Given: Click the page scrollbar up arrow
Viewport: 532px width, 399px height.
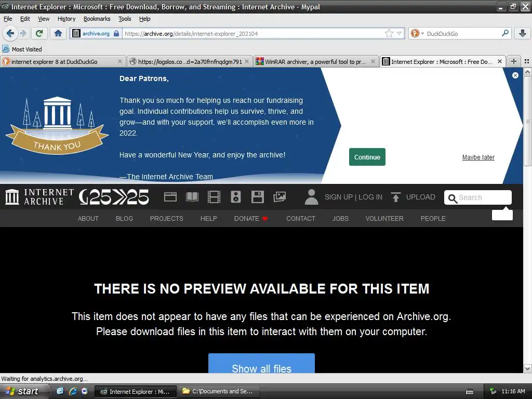Looking at the screenshot, I should (527, 72).
